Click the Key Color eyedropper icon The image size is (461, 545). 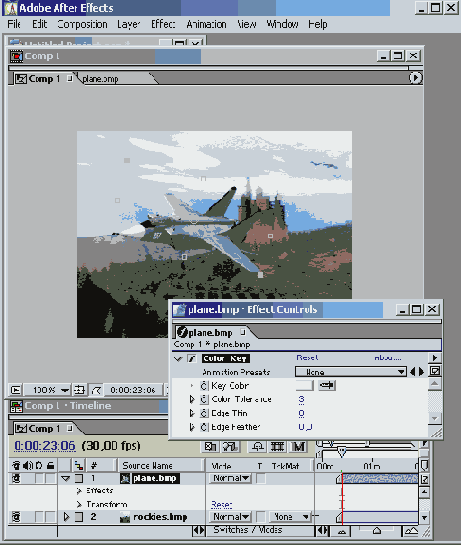[x=327, y=385]
